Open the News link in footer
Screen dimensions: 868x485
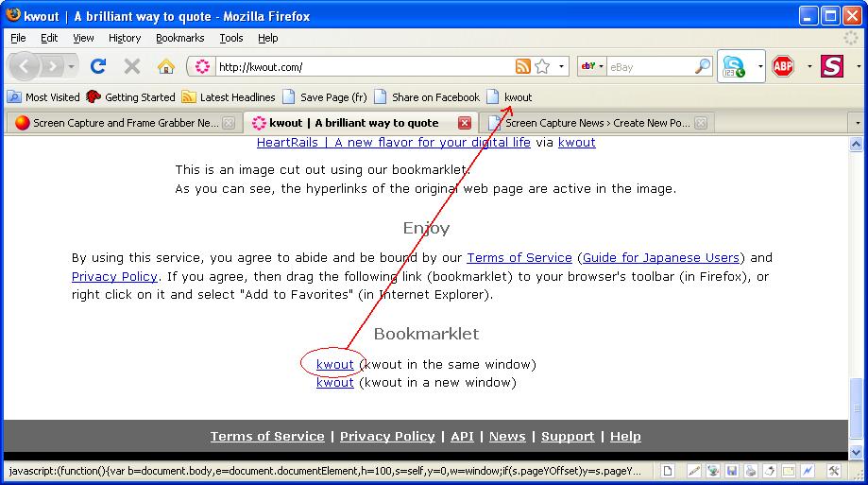[x=507, y=437]
